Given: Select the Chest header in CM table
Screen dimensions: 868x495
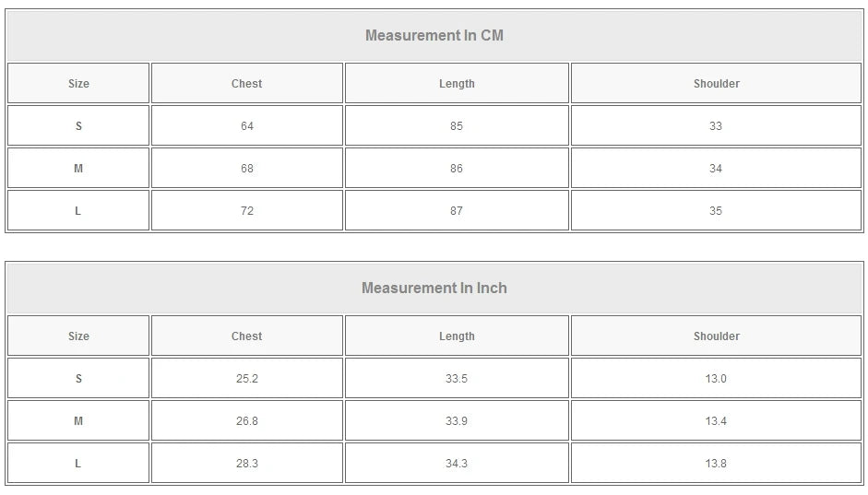Looking at the screenshot, I should (246, 84).
